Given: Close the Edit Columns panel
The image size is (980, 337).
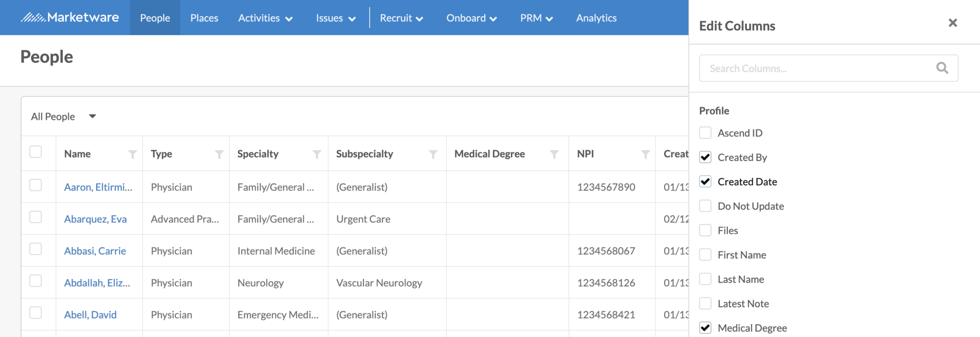Looking at the screenshot, I should (952, 23).
